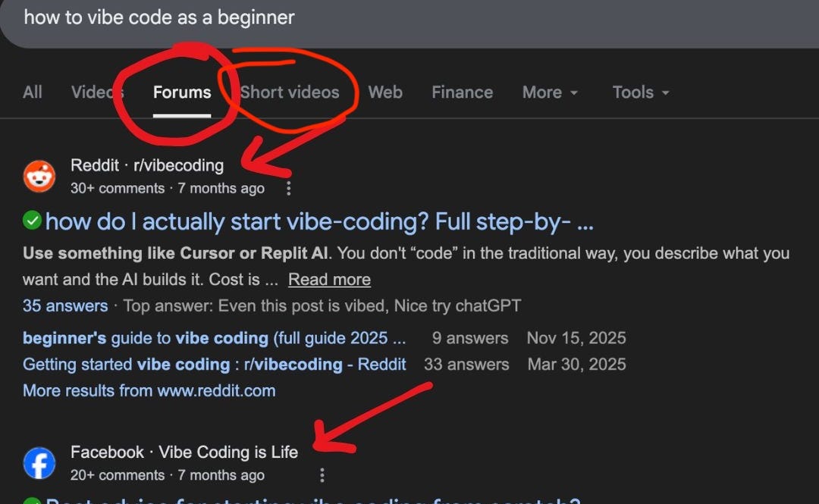The height and width of the screenshot is (504, 819).
Task: Click '20+ comments · 7 months ago' text
Action: point(167,474)
